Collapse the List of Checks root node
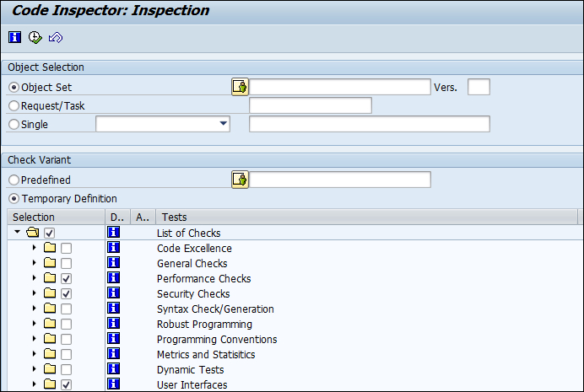 coord(17,232)
